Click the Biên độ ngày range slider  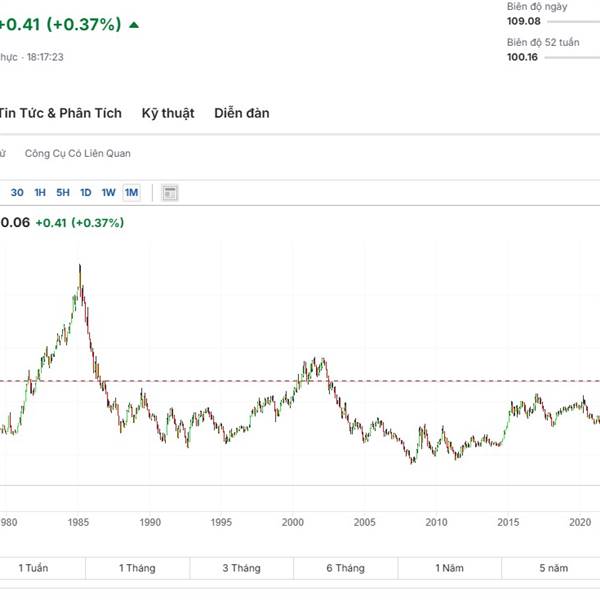[573, 22]
